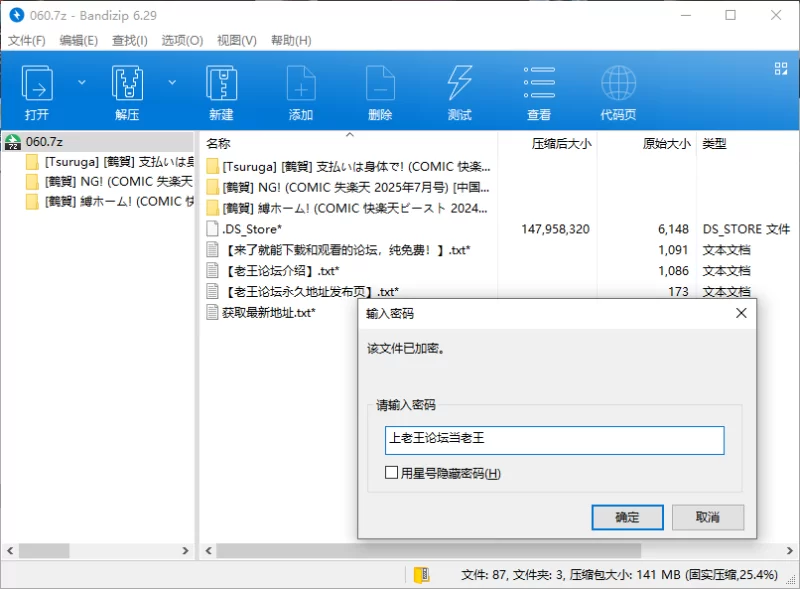Open the 帮助(H) menu

(291, 40)
